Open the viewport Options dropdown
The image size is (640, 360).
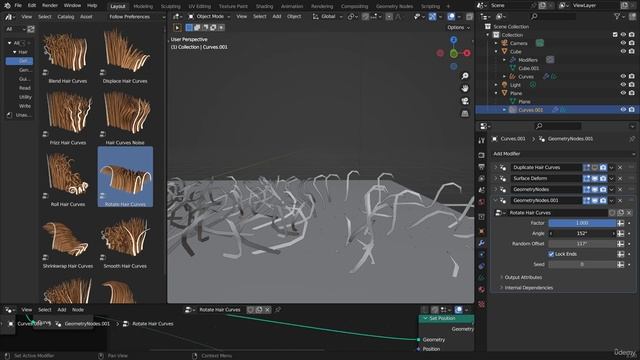[x=458, y=27]
